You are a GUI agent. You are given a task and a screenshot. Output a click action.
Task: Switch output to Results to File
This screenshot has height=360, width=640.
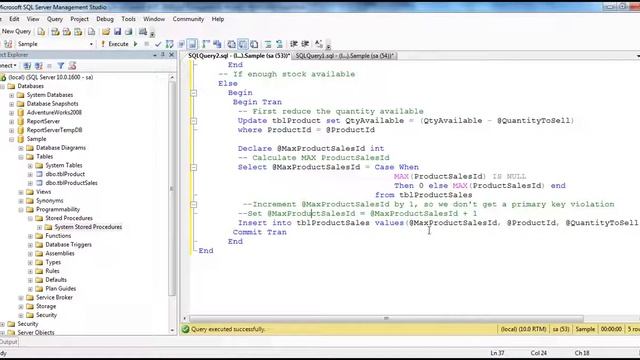pyautogui.click(x=254, y=44)
